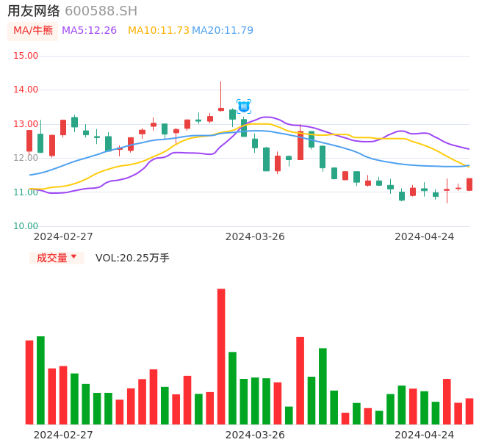Click the blue bear marker icon on chart
The image size is (504, 445).
[244, 106]
